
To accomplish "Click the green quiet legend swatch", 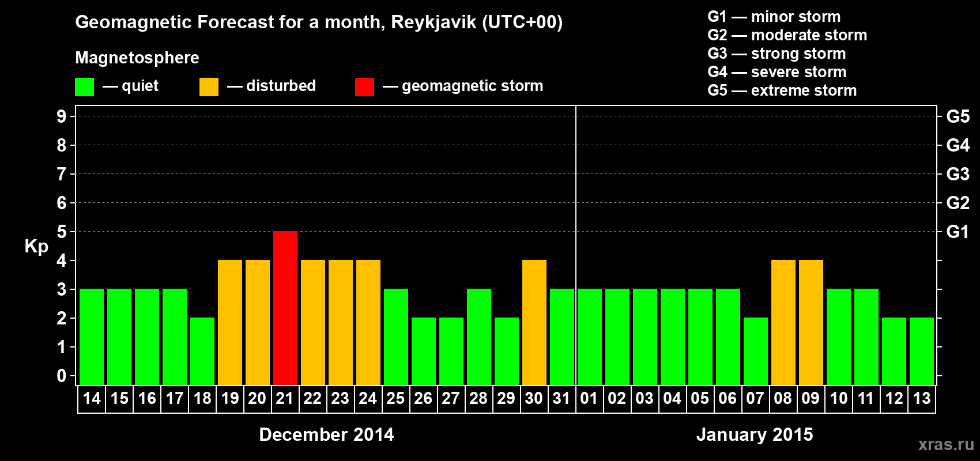I will point(84,87).
